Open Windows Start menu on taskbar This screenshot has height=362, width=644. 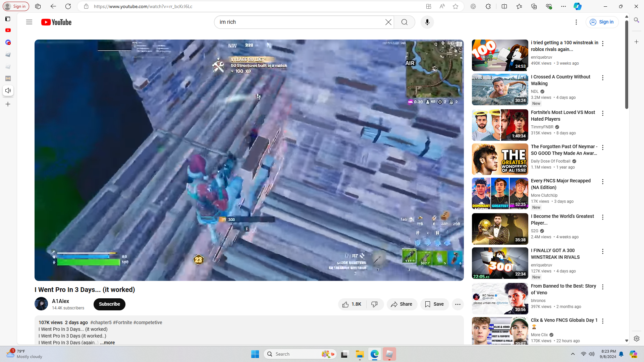click(255, 354)
